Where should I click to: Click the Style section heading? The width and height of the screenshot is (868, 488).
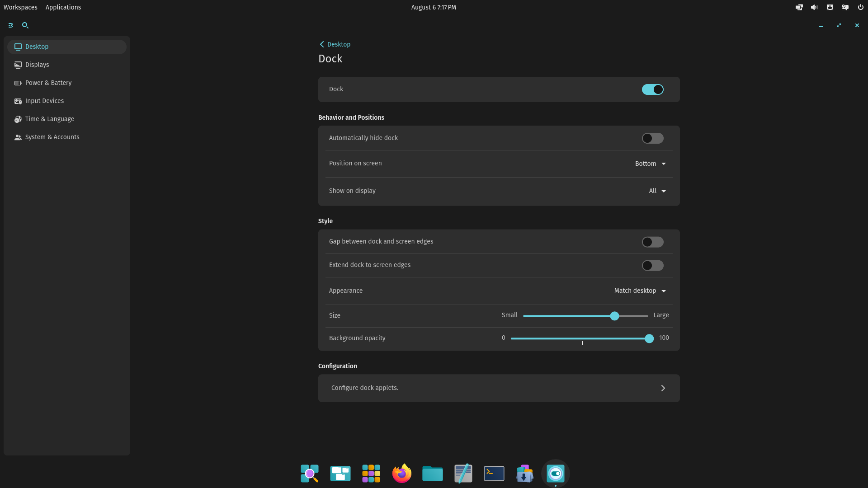point(325,221)
